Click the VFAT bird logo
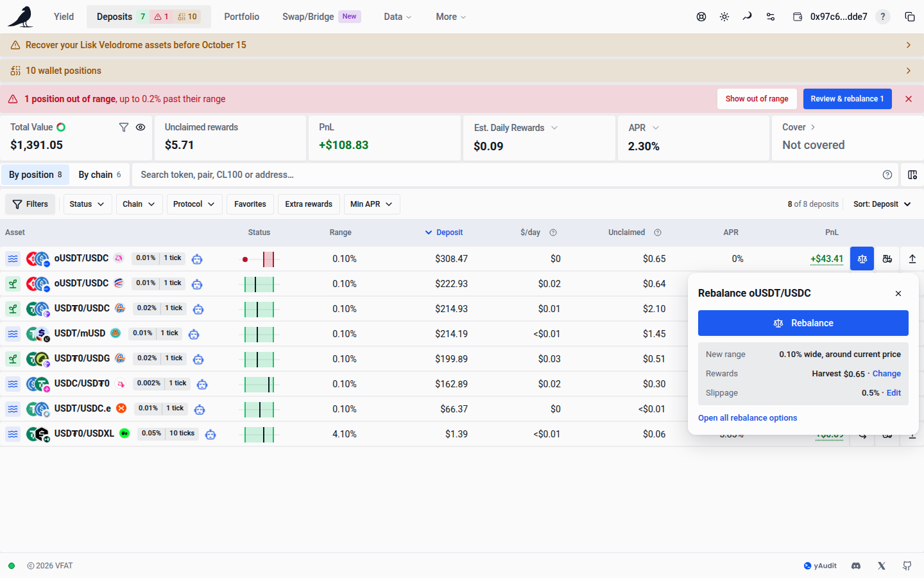The image size is (924, 578). [21, 17]
